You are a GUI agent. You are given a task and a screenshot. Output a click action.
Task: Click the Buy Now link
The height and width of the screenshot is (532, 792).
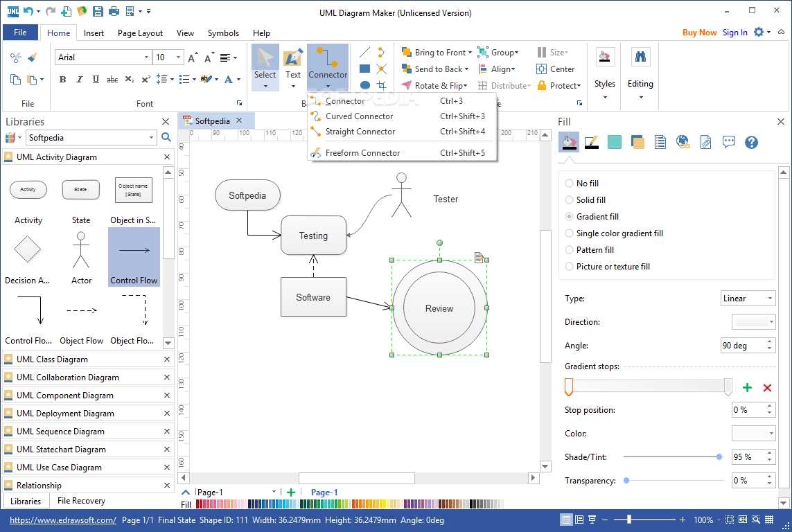(x=699, y=32)
